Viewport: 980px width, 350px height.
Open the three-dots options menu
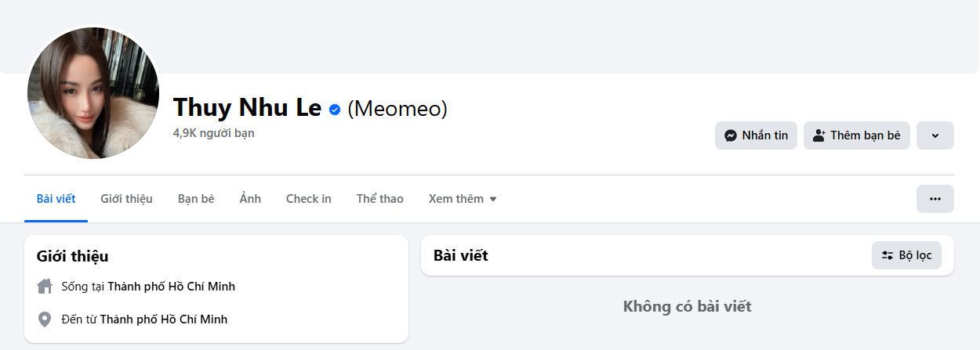click(935, 199)
